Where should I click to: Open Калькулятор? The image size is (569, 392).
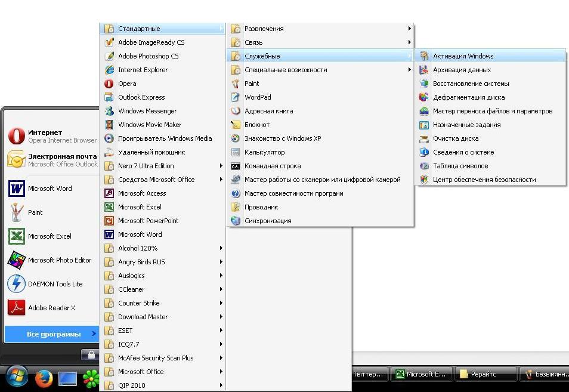click(x=320, y=152)
